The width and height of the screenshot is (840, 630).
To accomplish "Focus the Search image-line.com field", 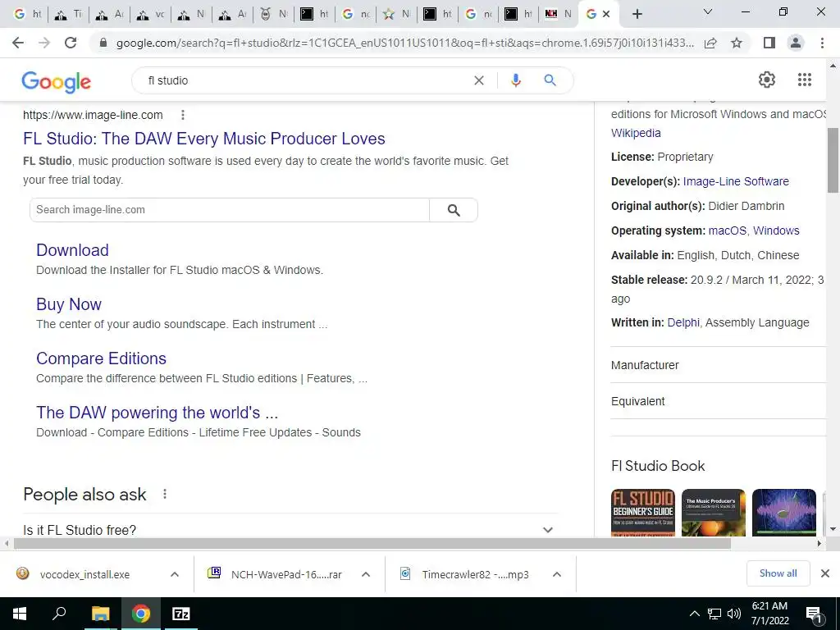I will click(230, 210).
